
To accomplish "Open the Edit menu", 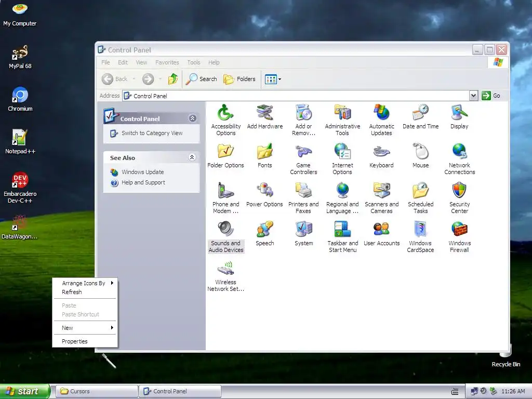I will [123, 62].
